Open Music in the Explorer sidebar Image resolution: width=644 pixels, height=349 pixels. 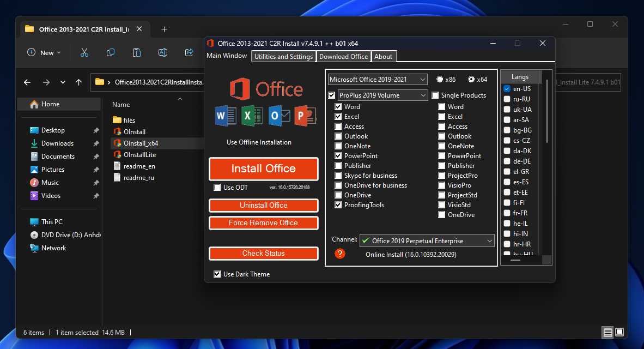click(x=50, y=183)
